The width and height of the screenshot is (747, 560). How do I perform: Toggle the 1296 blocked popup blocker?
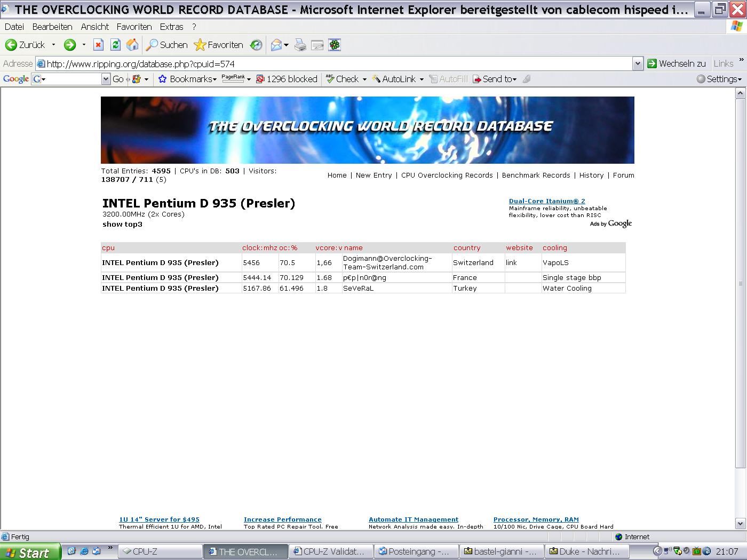coord(287,79)
